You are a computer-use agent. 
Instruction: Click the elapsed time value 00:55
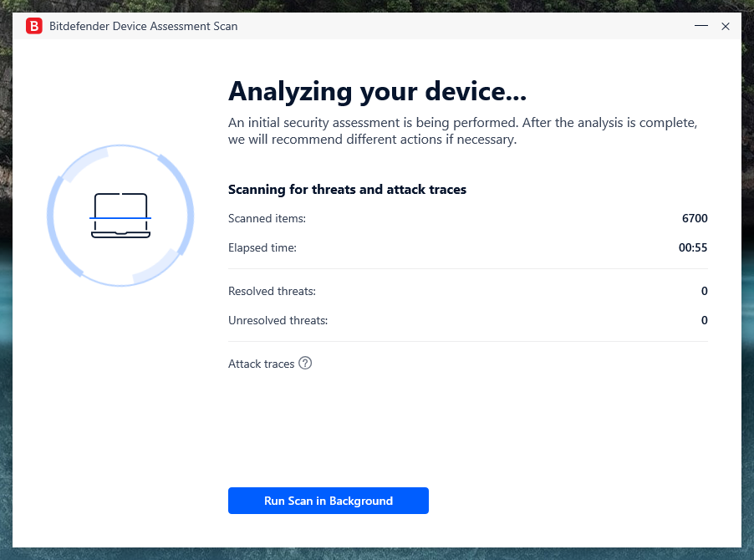pyautogui.click(x=693, y=247)
